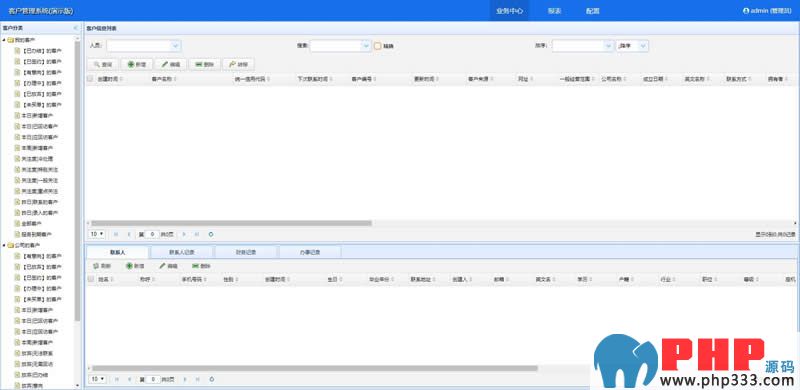The height and width of the screenshot is (390, 800).
Task: Switch to the 联系人记录 tab
Action: coord(182,252)
